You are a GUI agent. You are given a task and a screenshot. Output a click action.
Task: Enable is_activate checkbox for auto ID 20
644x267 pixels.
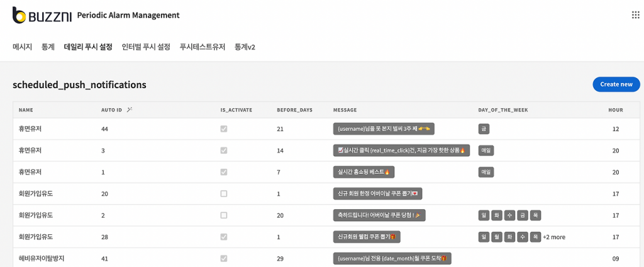224,193
